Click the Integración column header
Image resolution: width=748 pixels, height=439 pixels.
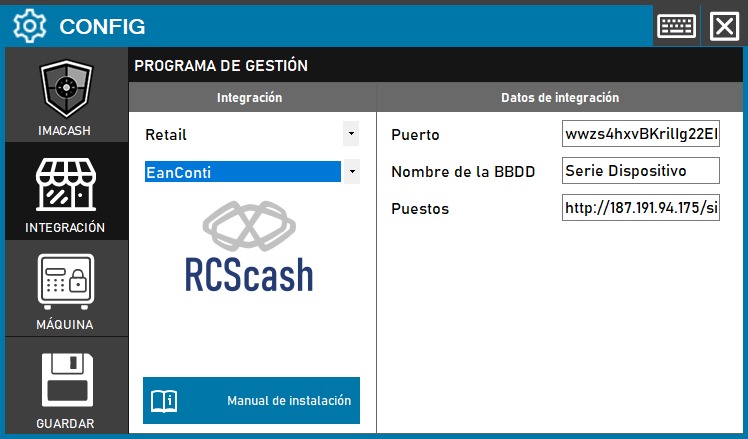[x=249, y=98]
